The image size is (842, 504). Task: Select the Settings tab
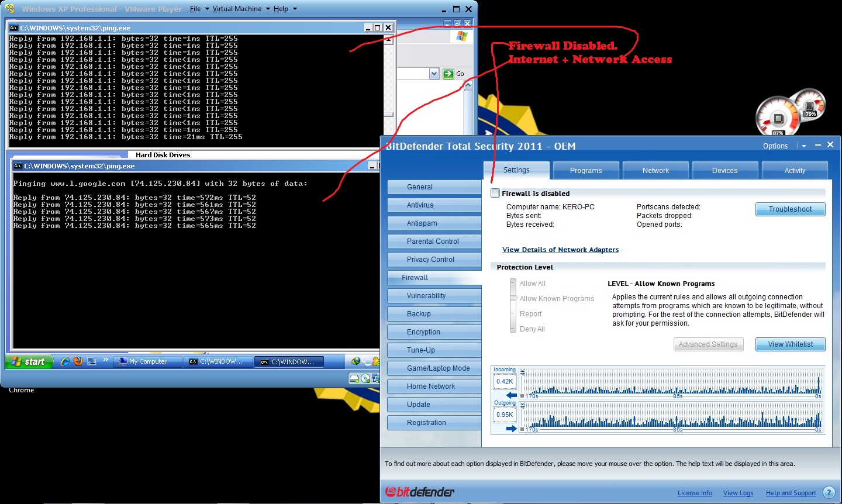pyautogui.click(x=516, y=170)
